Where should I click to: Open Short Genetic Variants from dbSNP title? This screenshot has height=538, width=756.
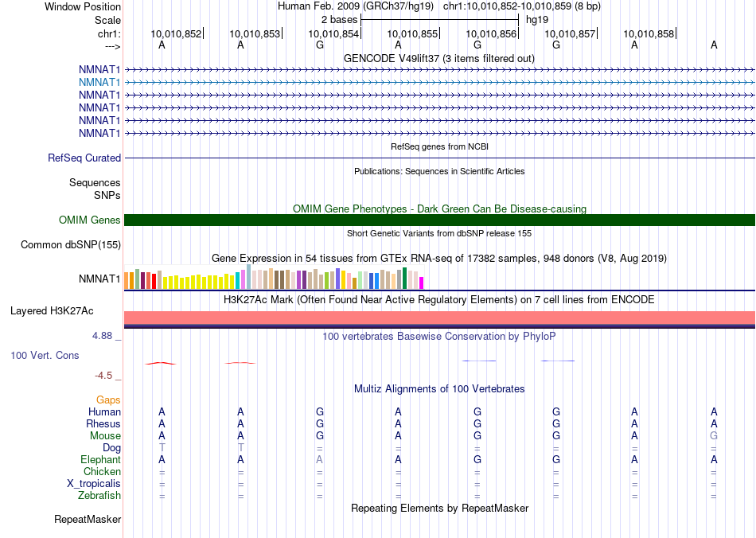coord(439,233)
